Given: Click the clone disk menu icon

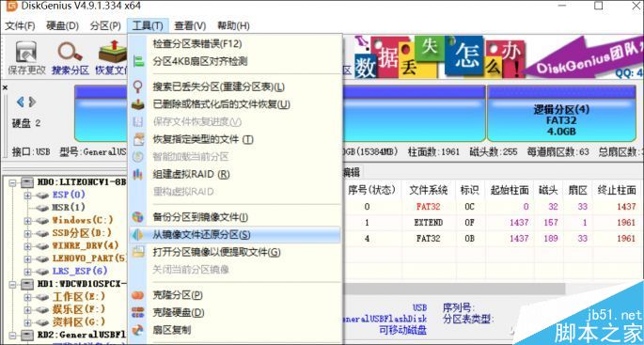Looking at the screenshot, I should pos(138,312).
